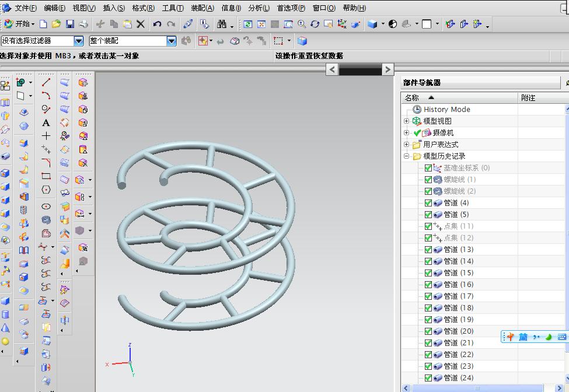Viewport: 569px width, 392px height.
Task: Open the rendering style dropdown arrow
Action: 383,24
